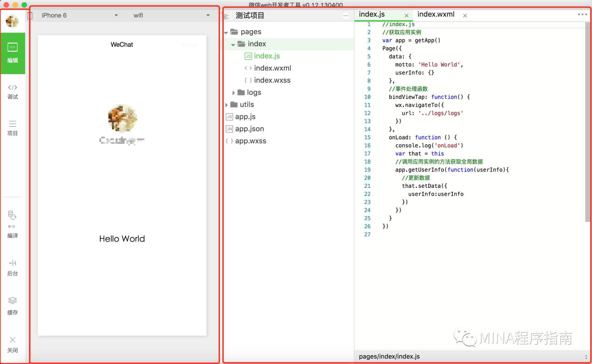Click the file tree icon beside 测试项目
The height and width of the screenshot is (364, 592).
tap(226, 16)
